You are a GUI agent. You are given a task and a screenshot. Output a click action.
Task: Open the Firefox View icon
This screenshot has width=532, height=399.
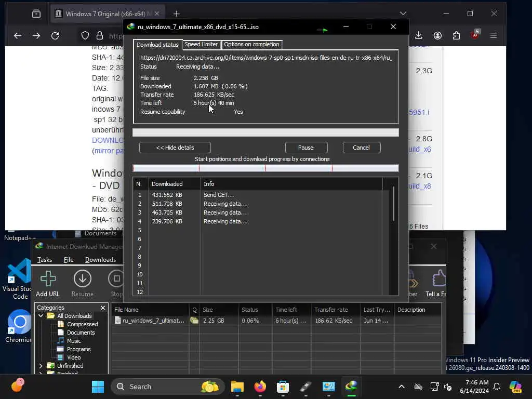(36, 14)
